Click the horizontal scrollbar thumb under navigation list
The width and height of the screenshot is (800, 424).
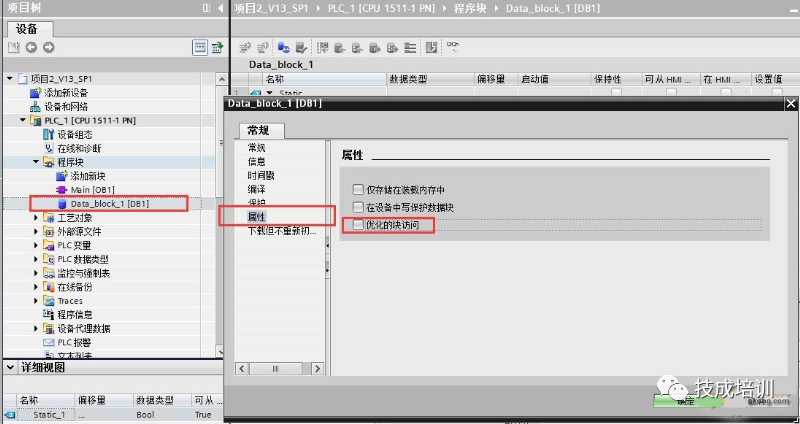(x=275, y=368)
